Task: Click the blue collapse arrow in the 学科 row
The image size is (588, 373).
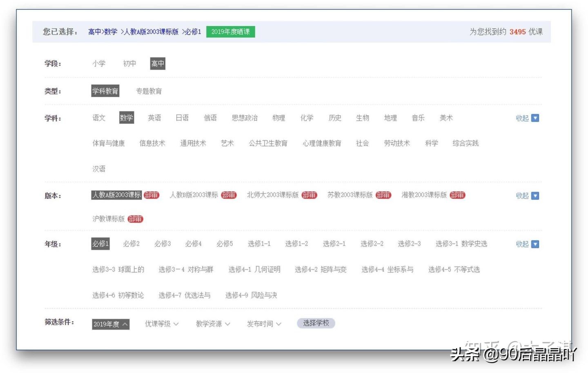Action: pos(535,118)
